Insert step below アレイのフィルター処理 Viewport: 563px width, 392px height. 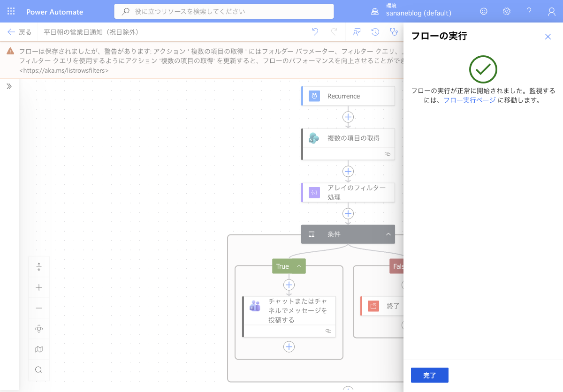pos(348,213)
